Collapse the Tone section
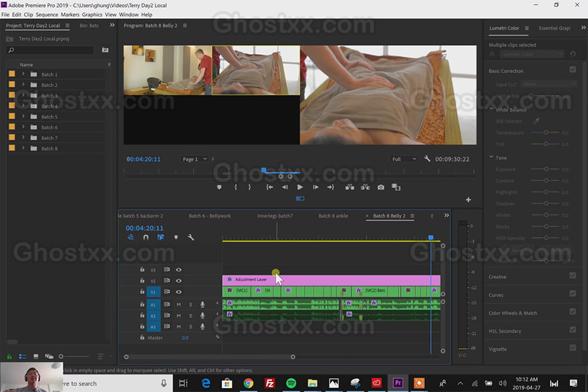The image size is (588, 392). pyautogui.click(x=492, y=157)
